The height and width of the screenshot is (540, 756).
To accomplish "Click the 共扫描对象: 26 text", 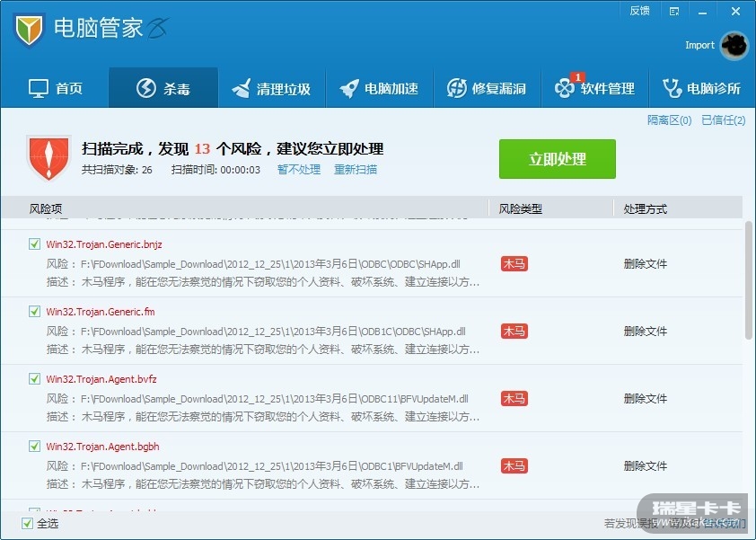I will tap(117, 170).
